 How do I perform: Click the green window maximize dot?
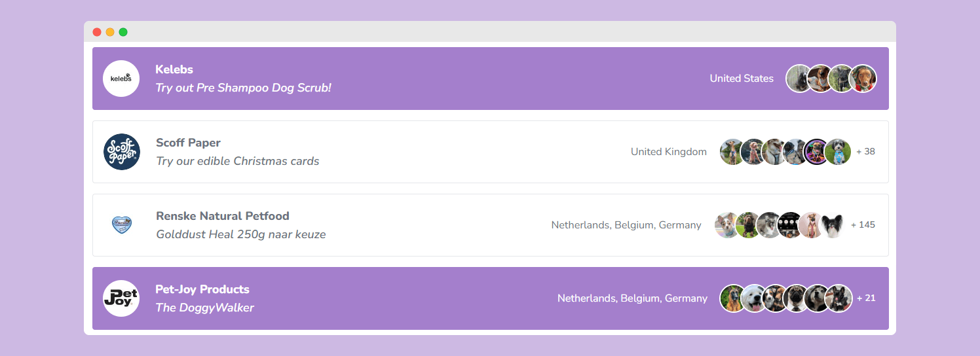coord(123,32)
